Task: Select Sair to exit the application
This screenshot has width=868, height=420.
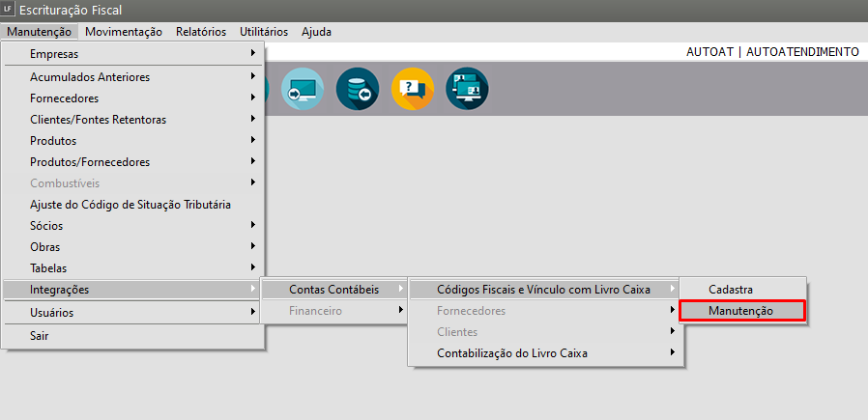Action: tap(40, 336)
